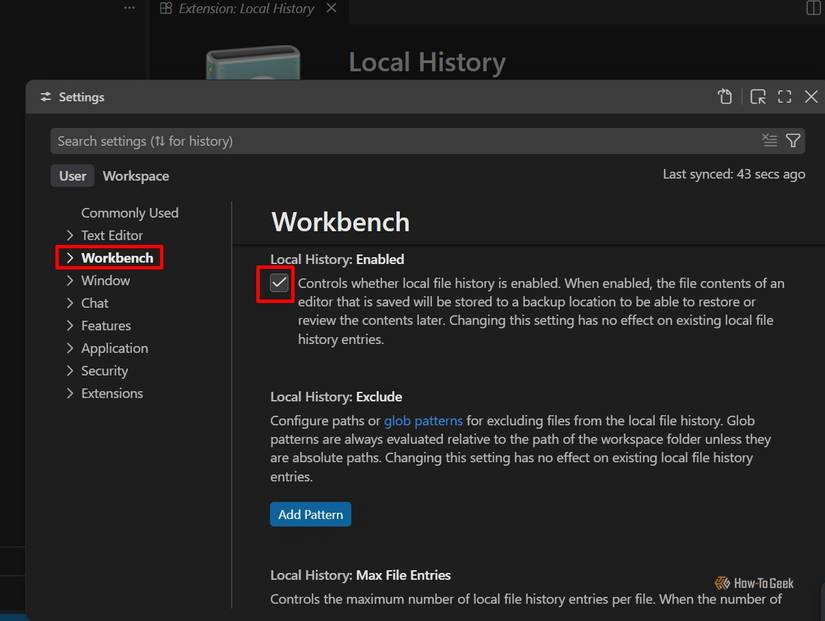Click the Local History extension logo
Image resolution: width=825 pixels, height=621 pixels.
[253, 62]
